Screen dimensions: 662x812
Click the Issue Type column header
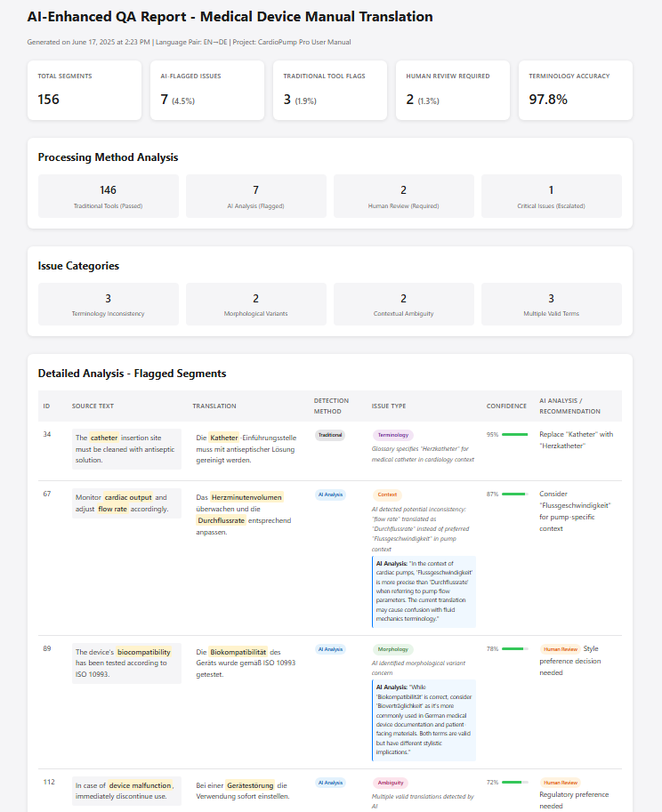tap(389, 406)
